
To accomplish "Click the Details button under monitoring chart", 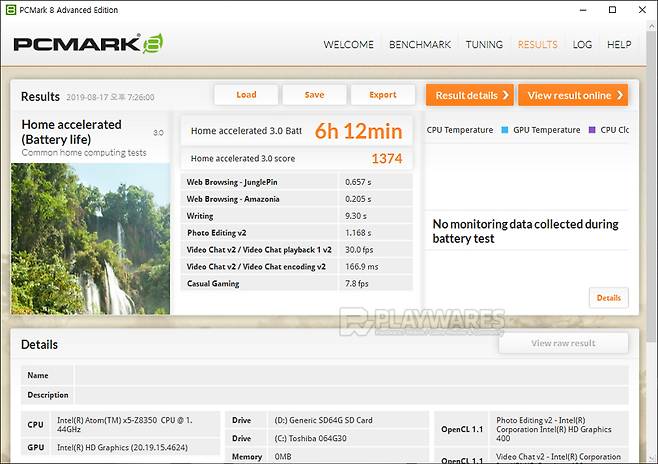I will [x=609, y=298].
